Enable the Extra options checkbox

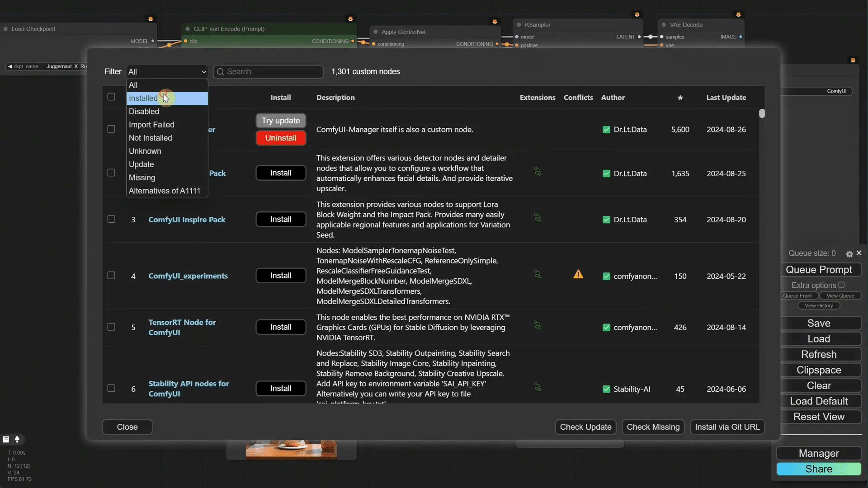click(x=841, y=285)
